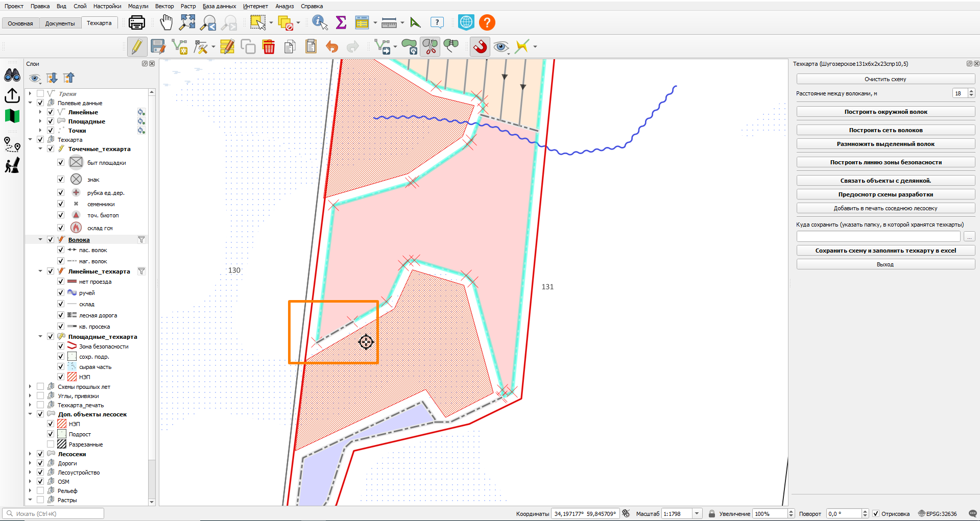
Task: Expand the Лесосеки group
Action: (30, 454)
